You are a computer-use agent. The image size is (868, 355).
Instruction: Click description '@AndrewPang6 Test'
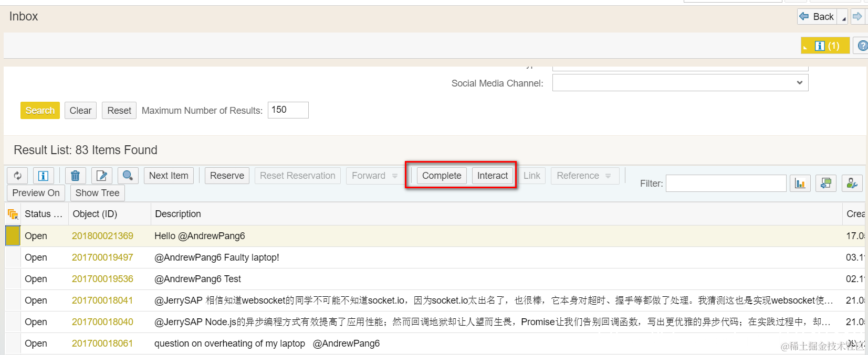pyautogui.click(x=197, y=279)
